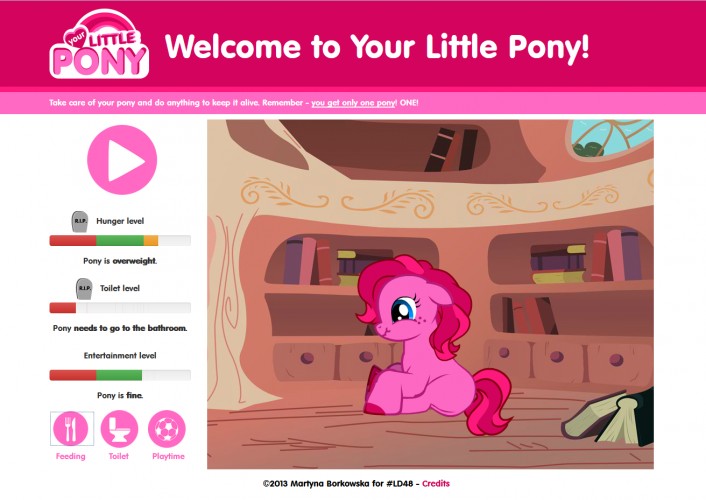
Task: Click the R.I.P. tombstone beside Toilet level
Action: [x=84, y=289]
